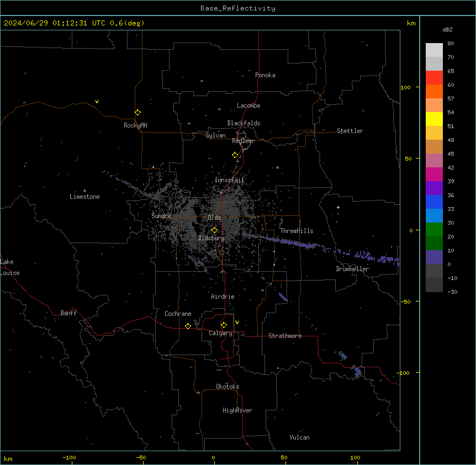Click the Stettler city label
476x465 pixels.
(350, 131)
